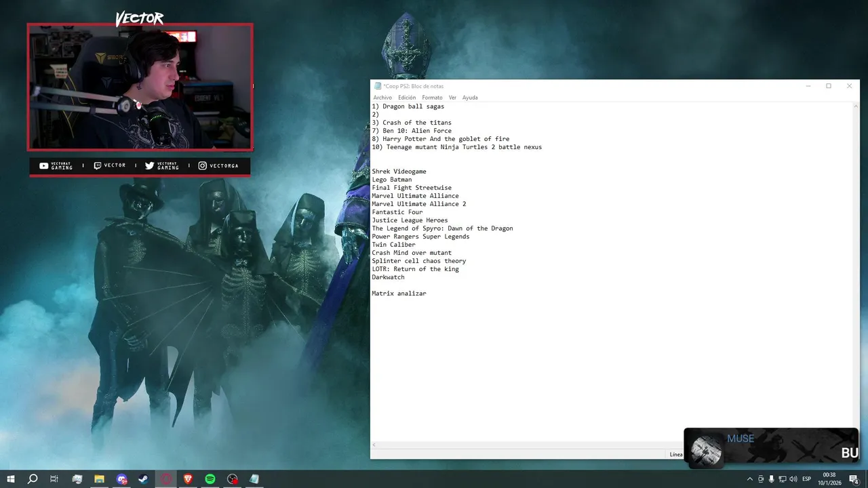Click the horizontal scrollbar left arrow
868x488 pixels.
pyautogui.click(x=374, y=445)
